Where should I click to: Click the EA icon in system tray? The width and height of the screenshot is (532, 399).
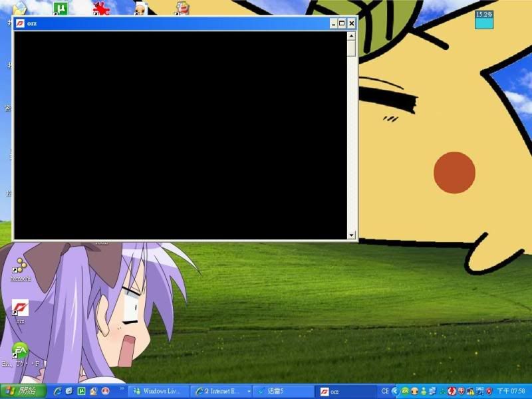click(404, 391)
